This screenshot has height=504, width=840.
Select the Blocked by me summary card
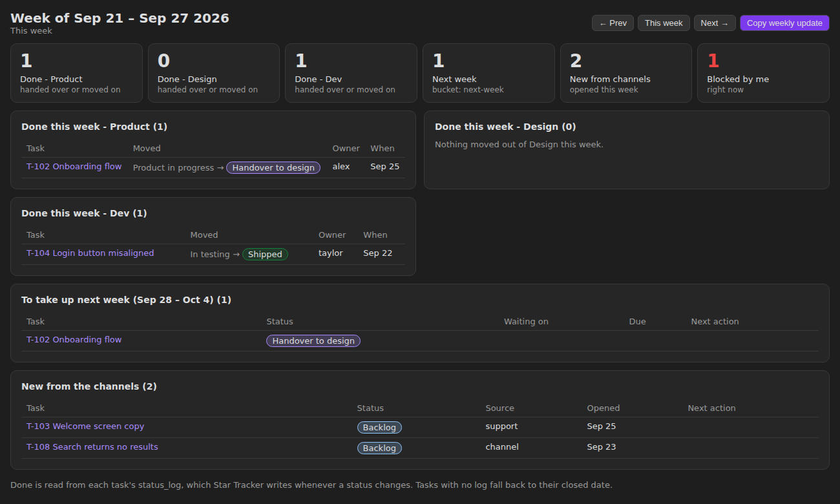[763, 73]
